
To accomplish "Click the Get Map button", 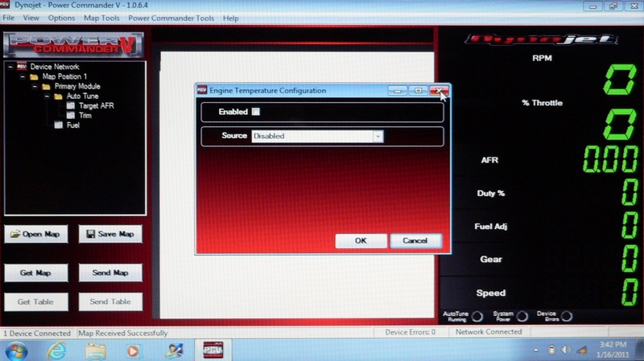I will [37, 273].
